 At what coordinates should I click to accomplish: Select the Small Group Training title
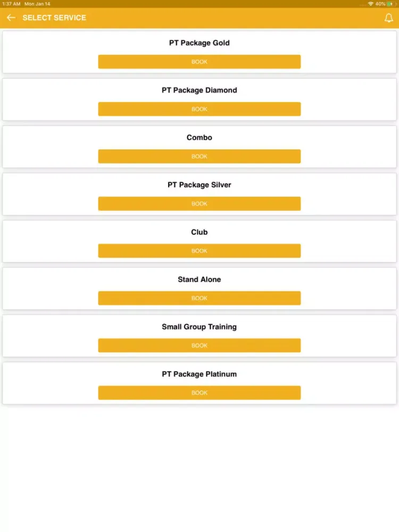pyautogui.click(x=199, y=327)
